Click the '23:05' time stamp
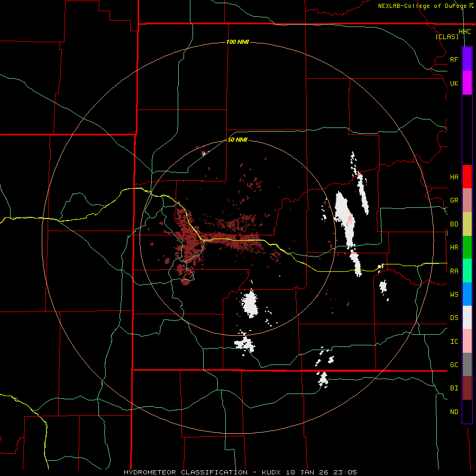Image resolution: width=476 pixels, height=476 pixels. (x=346, y=472)
